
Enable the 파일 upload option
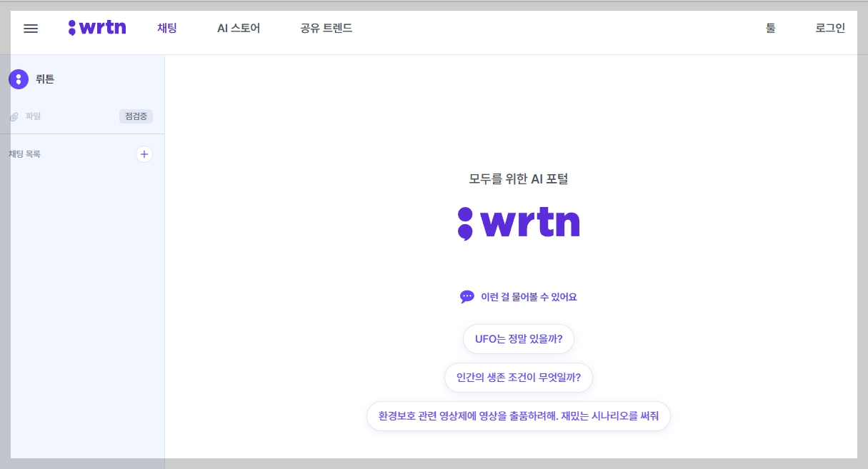pos(32,116)
